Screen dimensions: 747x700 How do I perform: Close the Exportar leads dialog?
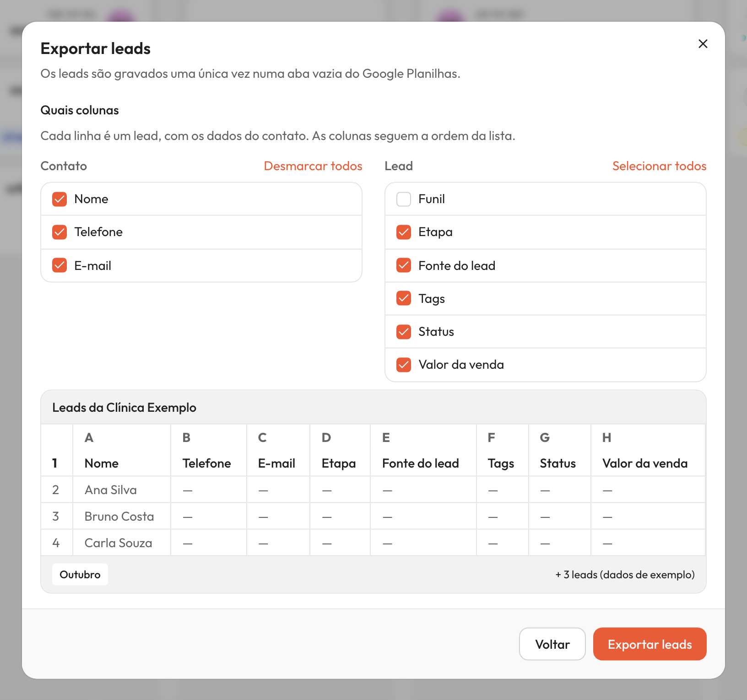point(703,43)
